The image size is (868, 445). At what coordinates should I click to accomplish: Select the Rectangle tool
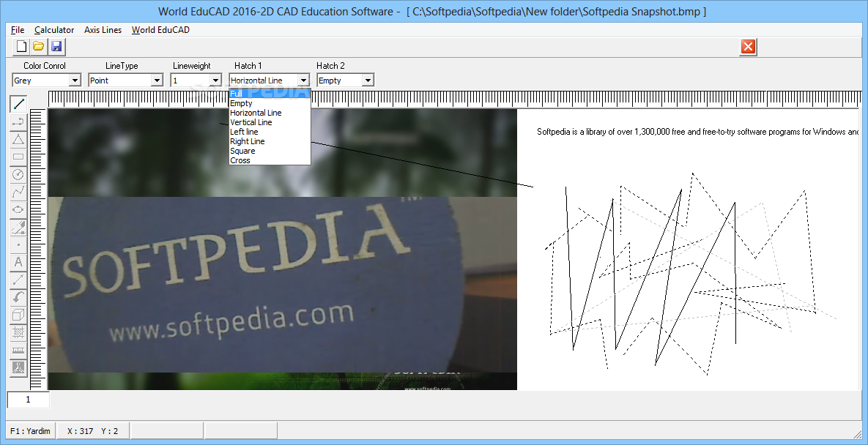coord(18,157)
